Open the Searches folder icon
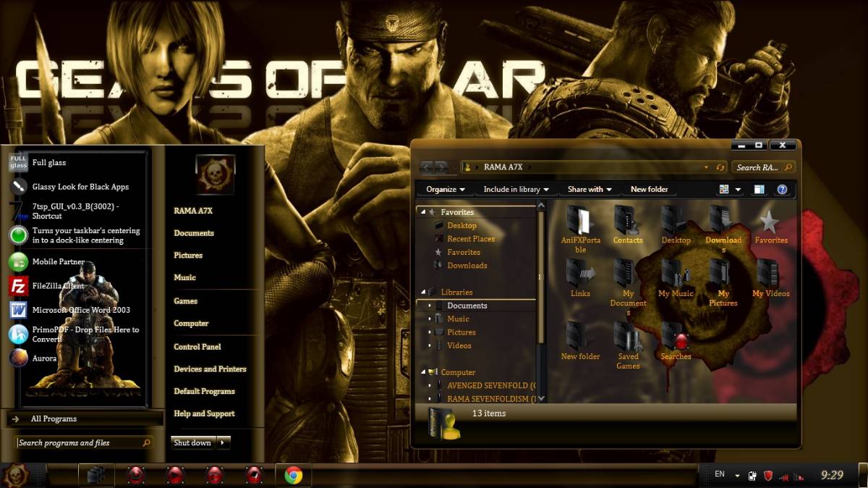This screenshot has height=488, width=868. (675, 336)
